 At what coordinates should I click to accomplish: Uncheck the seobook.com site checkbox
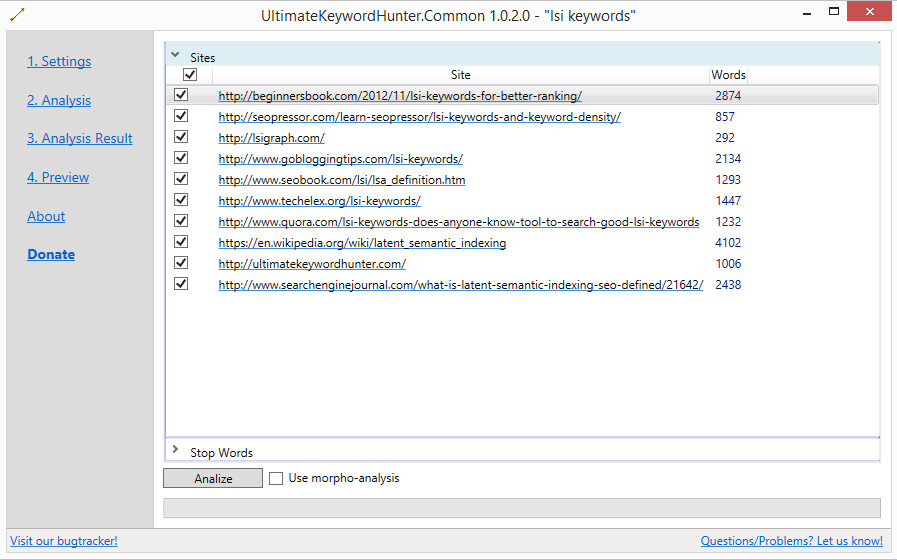click(x=181, y=178)
